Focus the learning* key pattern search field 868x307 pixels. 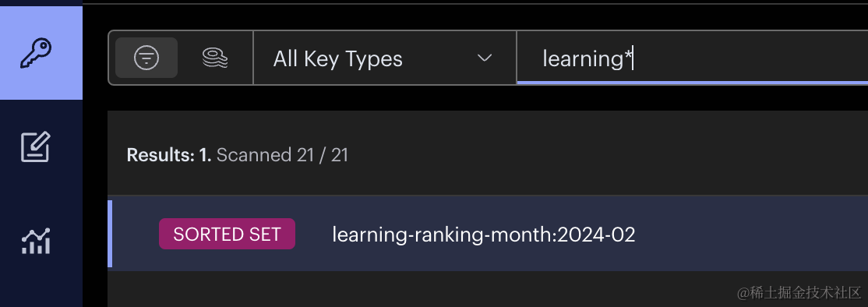click(692, 58)
